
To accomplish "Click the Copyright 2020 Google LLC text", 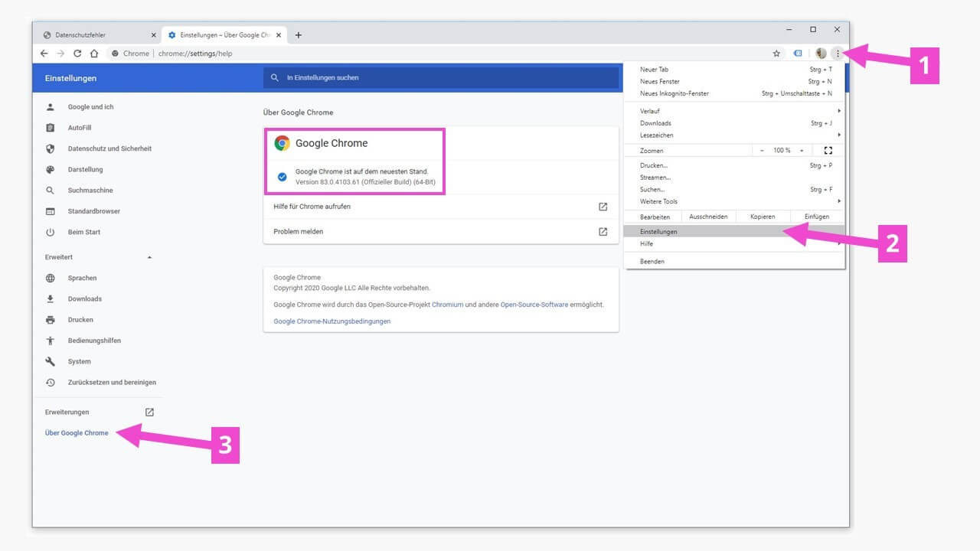I will (x=352, y=289).
